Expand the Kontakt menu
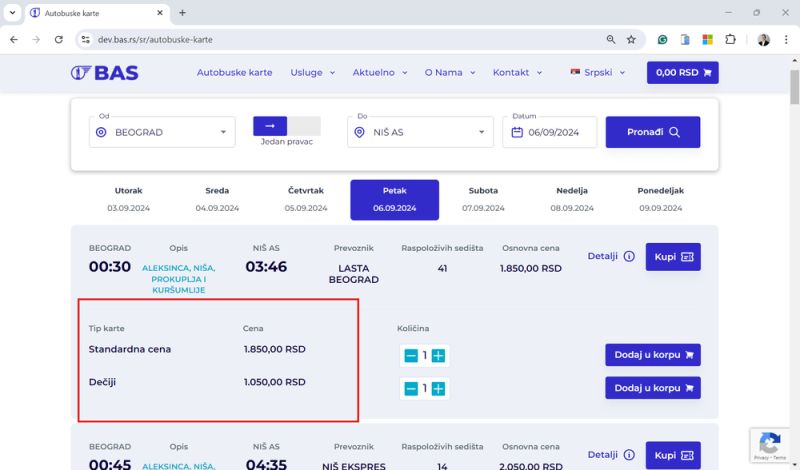800x470 pixels. 517,72
